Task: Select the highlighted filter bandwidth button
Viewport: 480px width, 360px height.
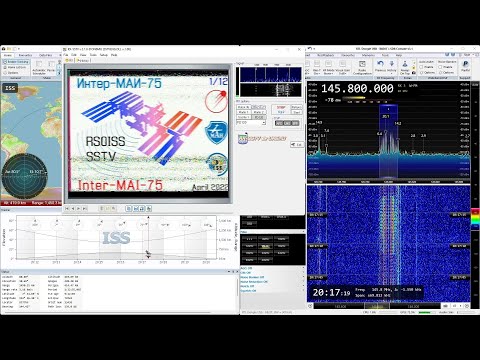Action: (265, 246)
